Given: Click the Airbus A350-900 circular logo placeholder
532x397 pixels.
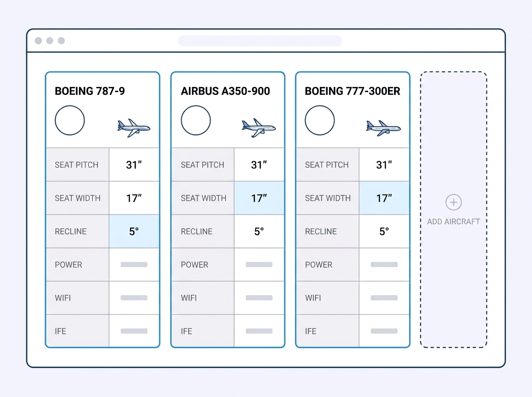Looking at the screenshot, I should 196,120.
